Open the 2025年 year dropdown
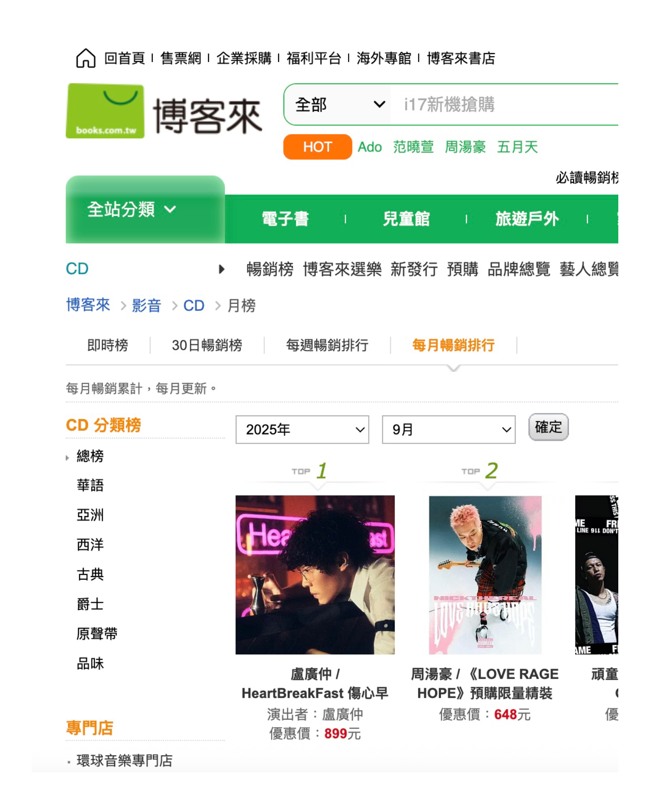650x812 pixels. (x=302, y=429)
